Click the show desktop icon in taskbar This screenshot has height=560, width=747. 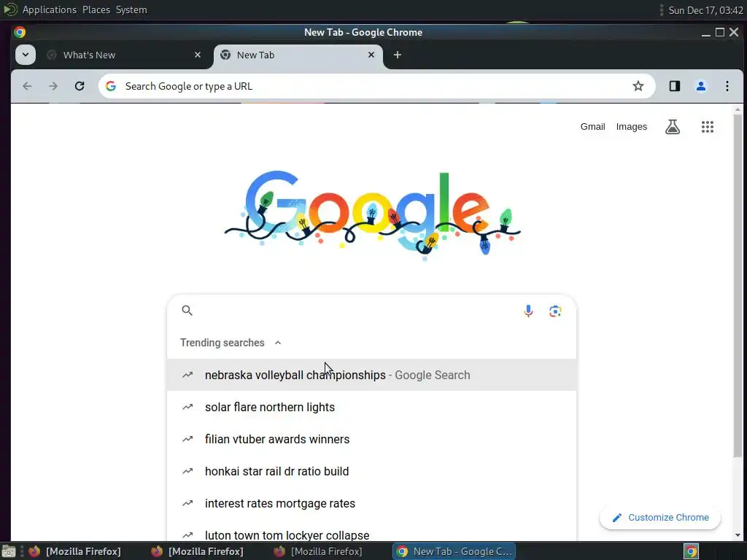tap(9, 551)
